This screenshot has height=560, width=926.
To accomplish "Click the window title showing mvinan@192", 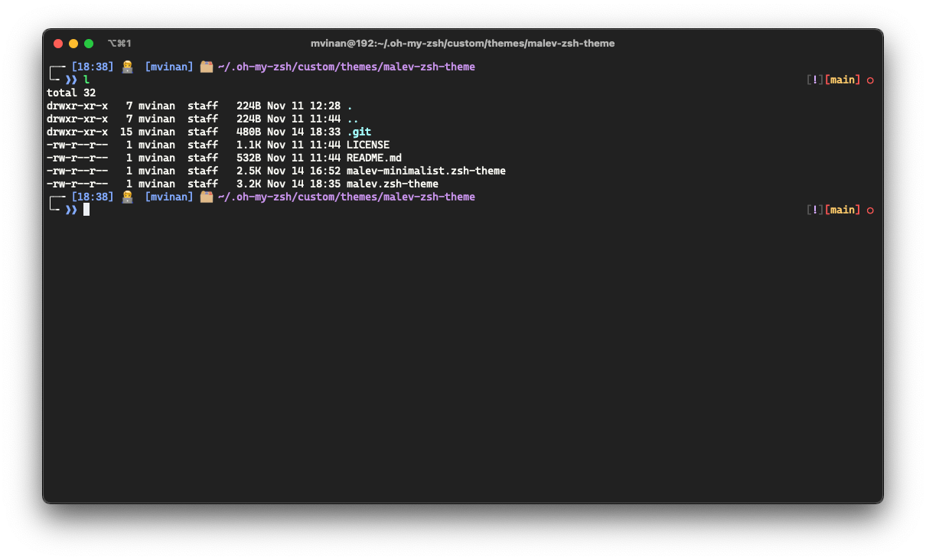I will [x=463, y=44].
